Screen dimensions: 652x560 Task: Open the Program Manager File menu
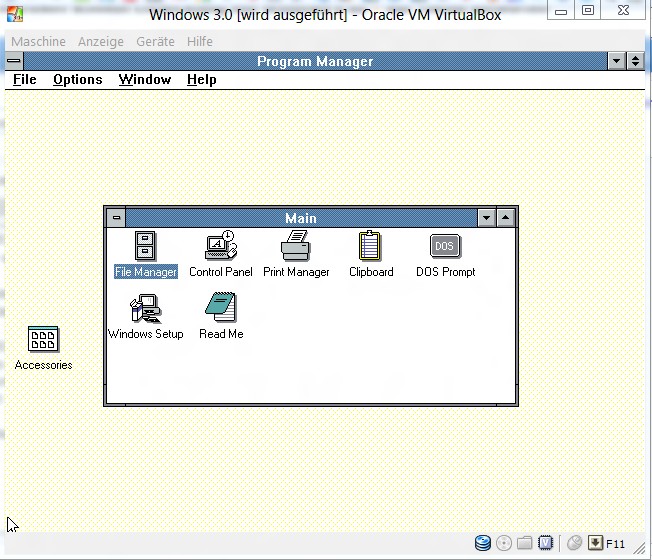point(25,79)
